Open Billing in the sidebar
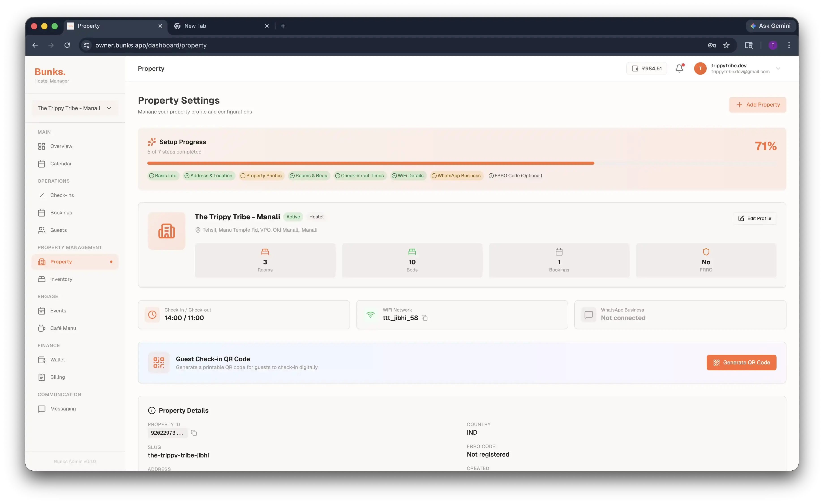This screenshot has width=824, height=504. tap(75, 377)
